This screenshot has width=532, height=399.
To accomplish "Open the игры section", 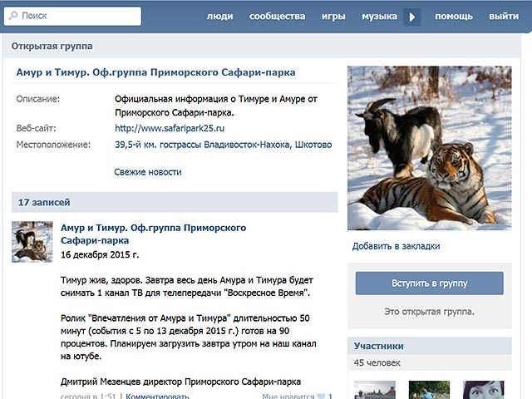I will point(332,17).
